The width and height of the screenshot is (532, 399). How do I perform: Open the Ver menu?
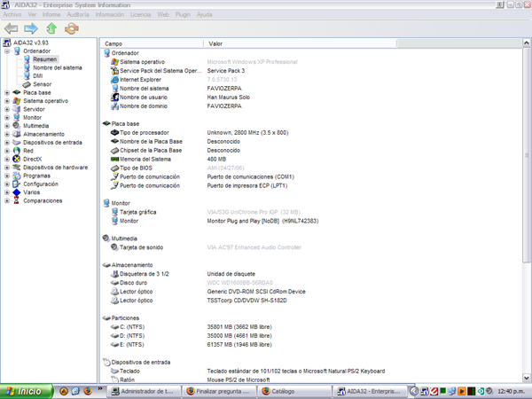(32, 14)
